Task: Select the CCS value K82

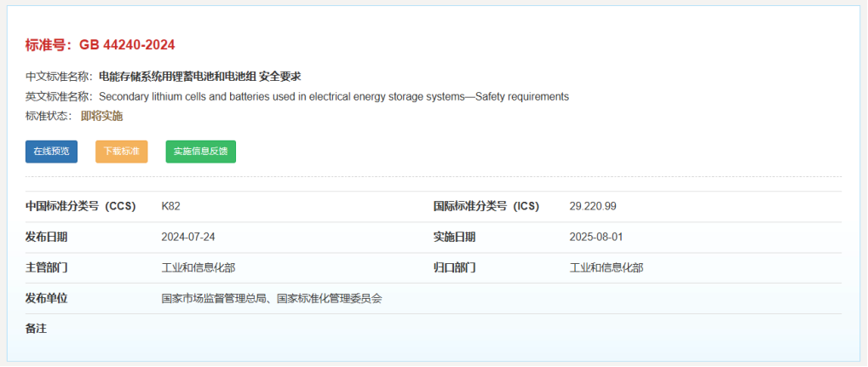Action: [171, 206]
